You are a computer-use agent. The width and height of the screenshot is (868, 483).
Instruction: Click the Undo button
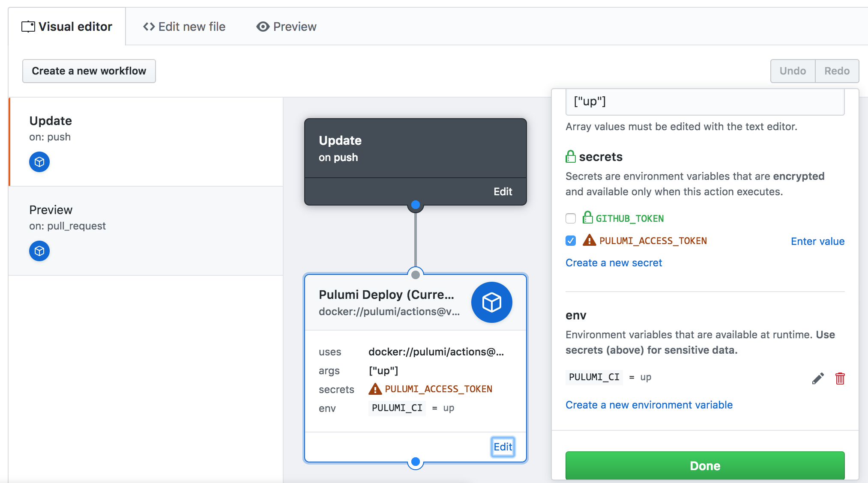coord(793,71)
